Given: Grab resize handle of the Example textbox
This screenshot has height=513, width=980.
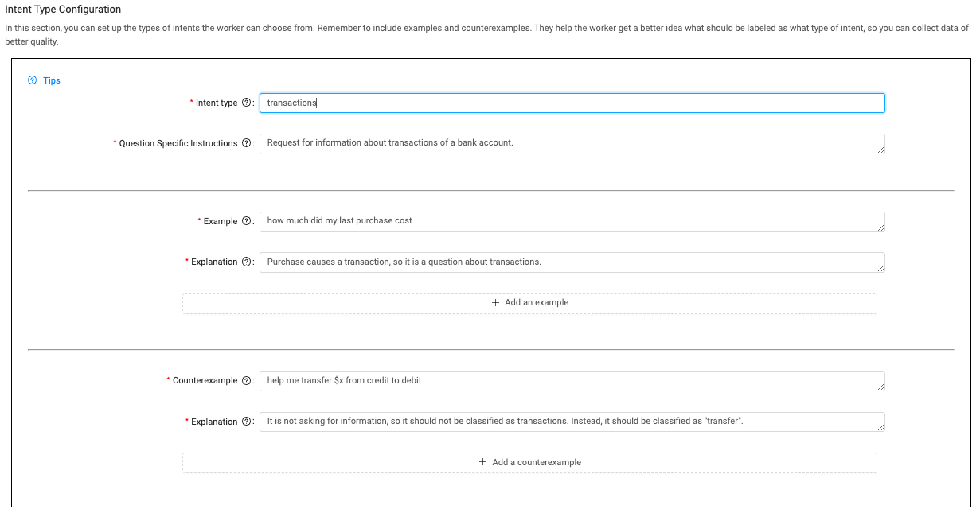Looking at the screenshot, I should (x=880, y=227).
